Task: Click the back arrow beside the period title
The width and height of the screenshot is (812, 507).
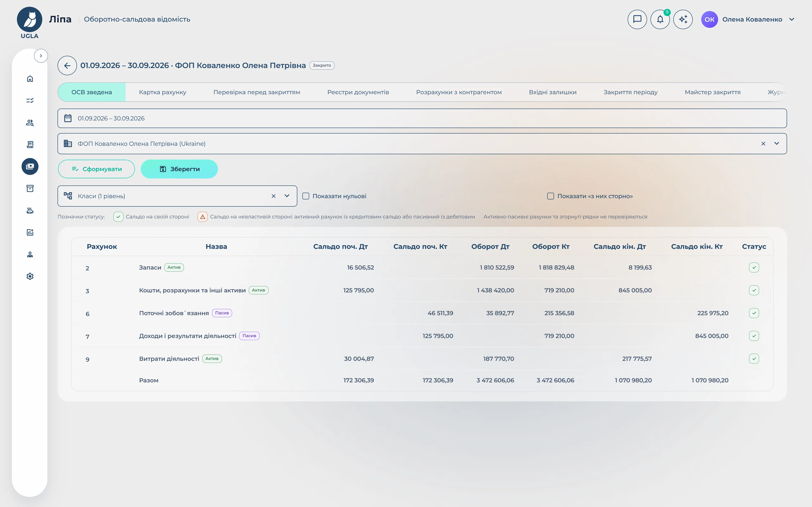Action: coord(67,65)
